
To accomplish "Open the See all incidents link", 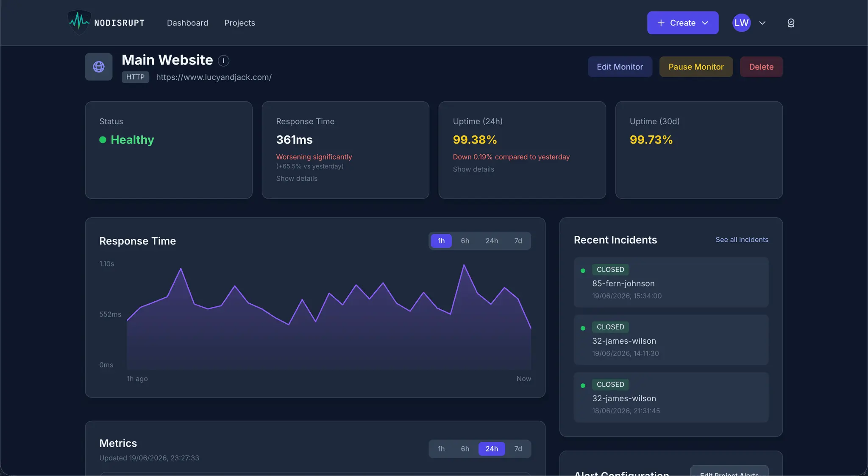I will pos(742,240).
